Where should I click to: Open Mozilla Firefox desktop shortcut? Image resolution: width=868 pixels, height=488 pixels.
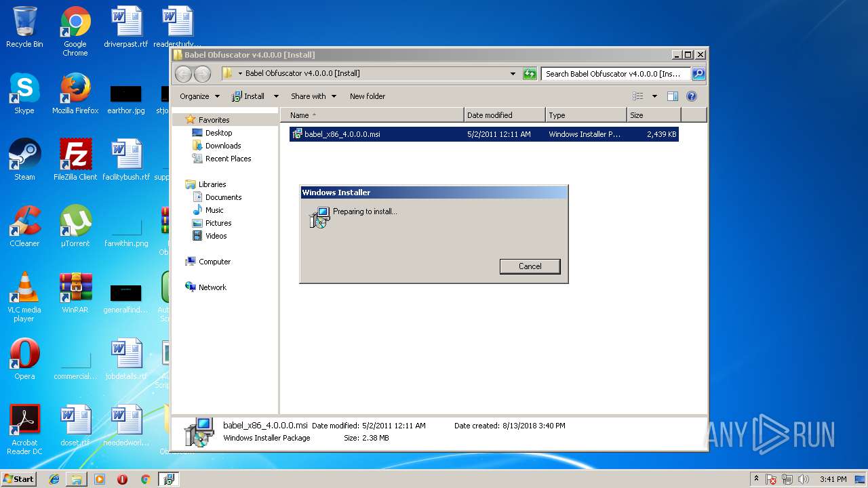75,94
